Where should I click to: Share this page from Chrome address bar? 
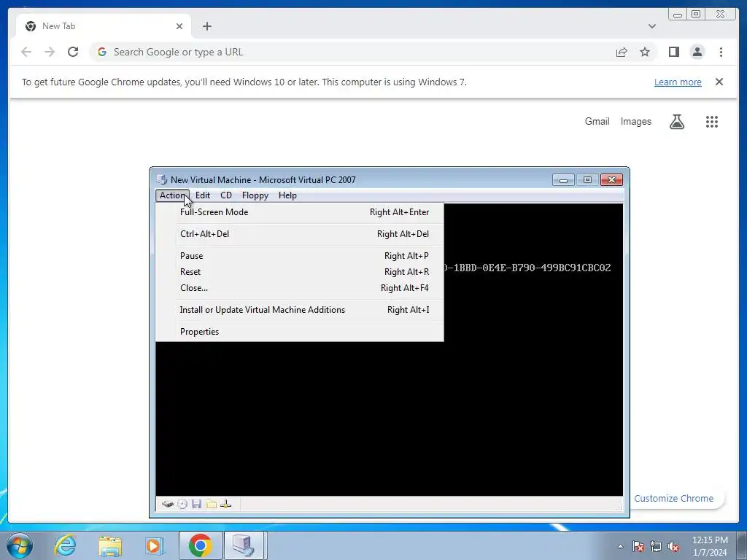coord(622,52)
